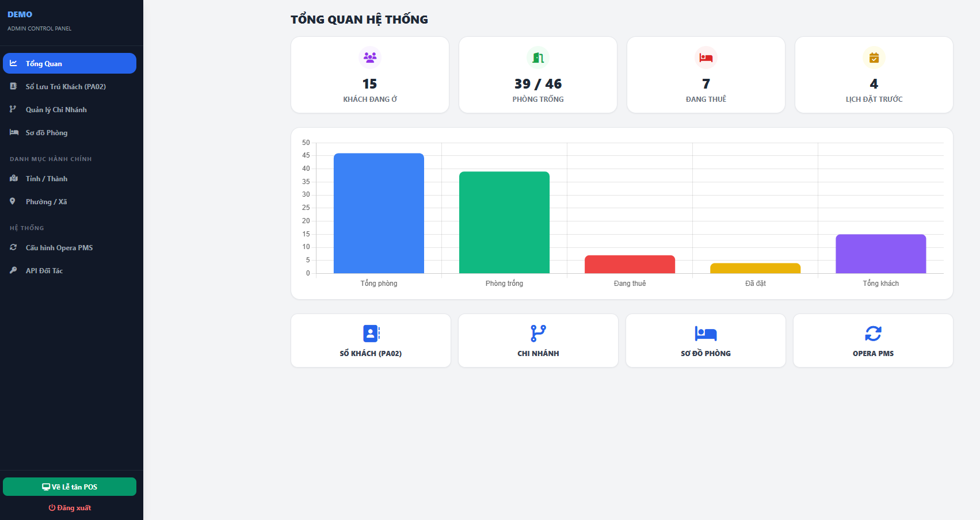Click the blue bed icon above SƠ ĐỒ PHÒNG
This screenshot has height=520, width=980.
tap(706, 334)
